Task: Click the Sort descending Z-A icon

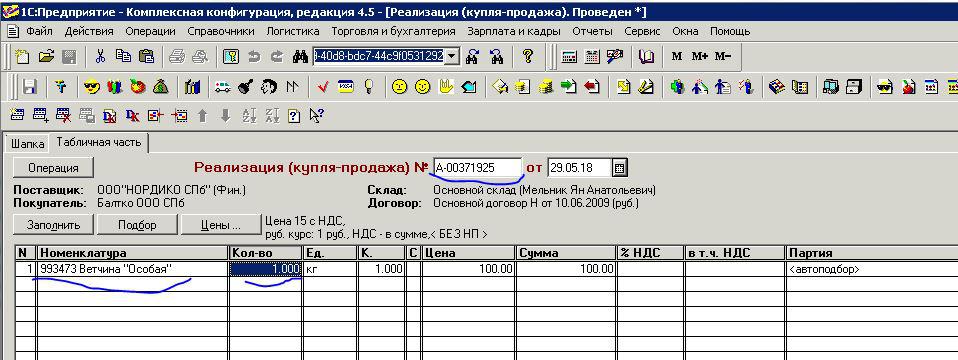Action: [x=271, y=115]
